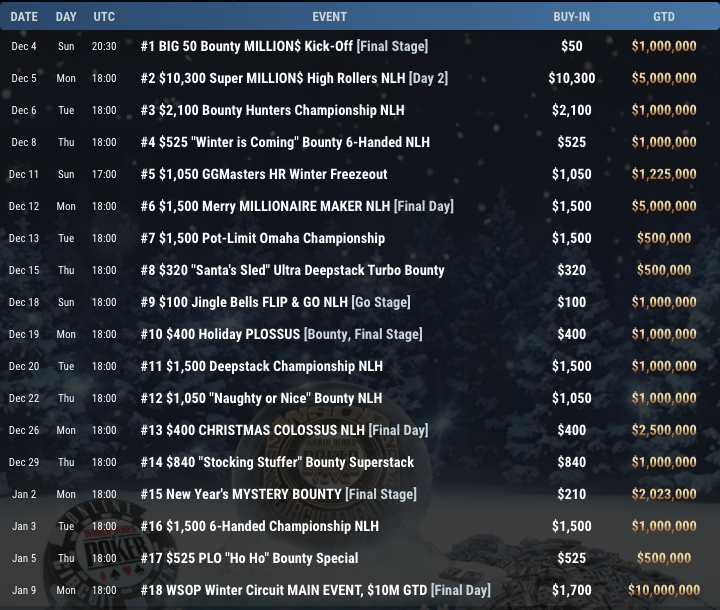This screenshot has height=610, width=720.
Task: Select #13 $400 CHRISTMAS COLOSSUS NLH event
Action: pyautogui.click(x=284, y=430)
